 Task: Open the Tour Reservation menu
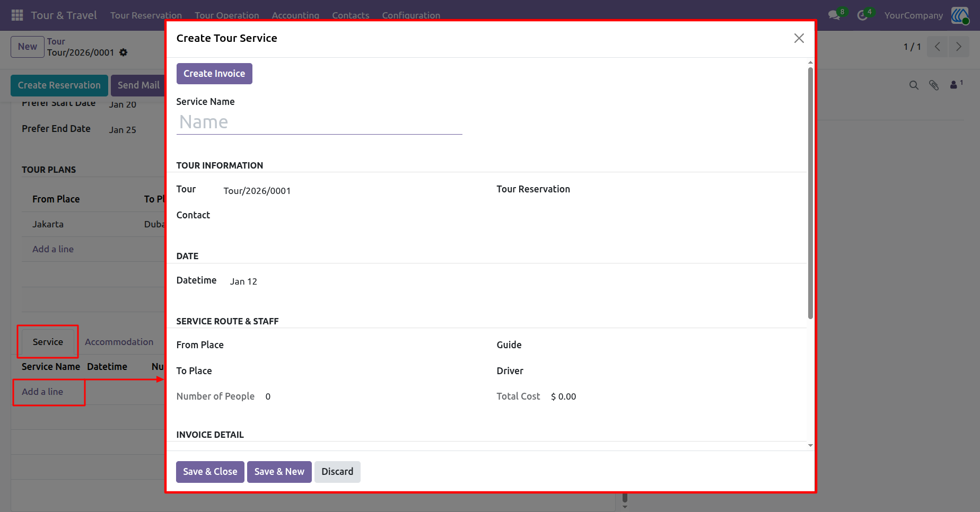(146, 15)
